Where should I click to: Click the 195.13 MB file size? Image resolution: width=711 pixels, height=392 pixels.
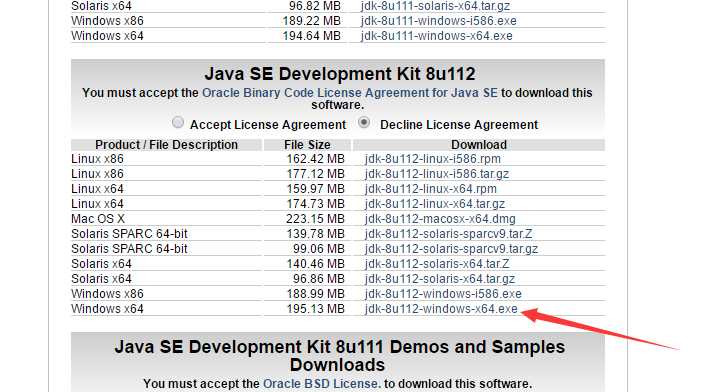[316, 309]
